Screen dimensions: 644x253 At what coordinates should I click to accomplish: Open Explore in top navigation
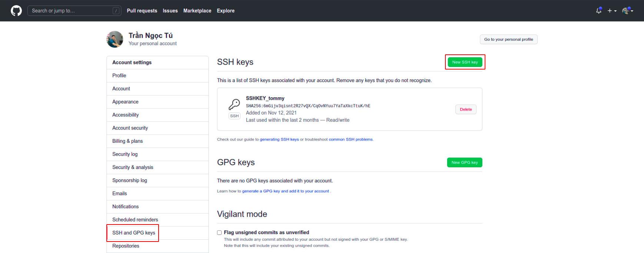coord(226,11)
